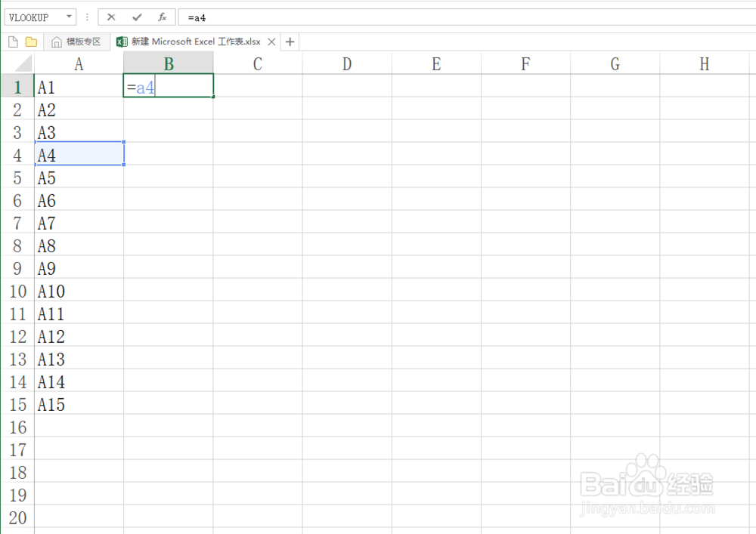Select column D header

[x=347, y=63]
